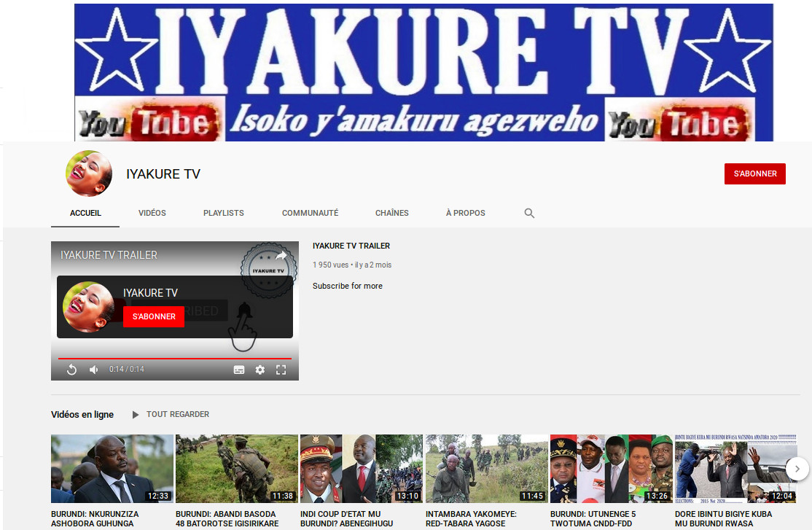The image size is (812, 530).
Task: Toggle subtitles in the video player
Action: (239, 370)
